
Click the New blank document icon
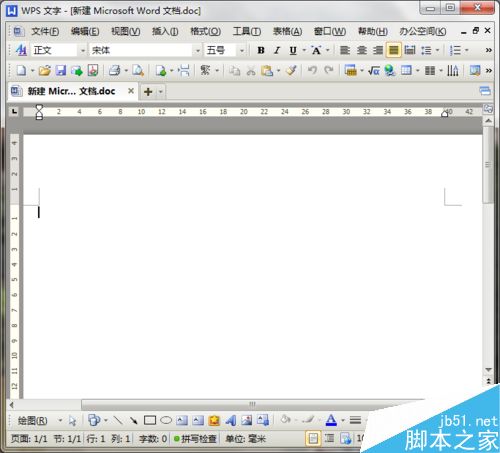[21, 70]
